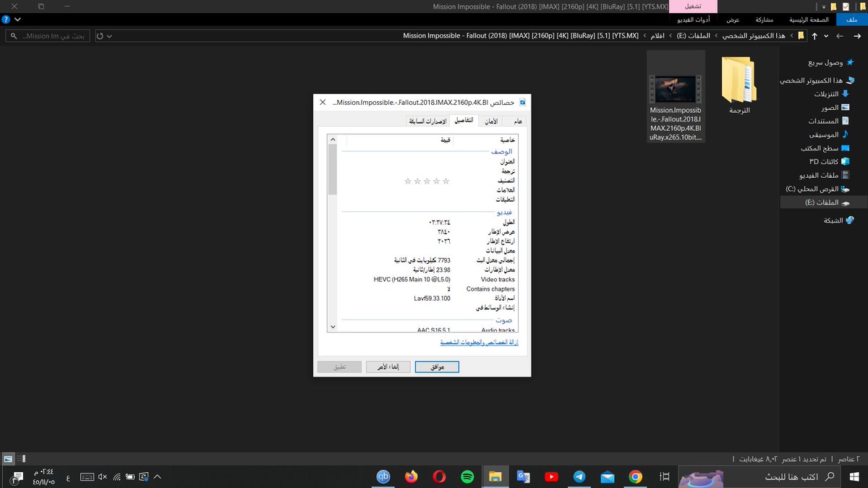Viewport: 868px width, 488px height.
Task: Open the View ribbon tab
Action: click(x=733, y=20)
